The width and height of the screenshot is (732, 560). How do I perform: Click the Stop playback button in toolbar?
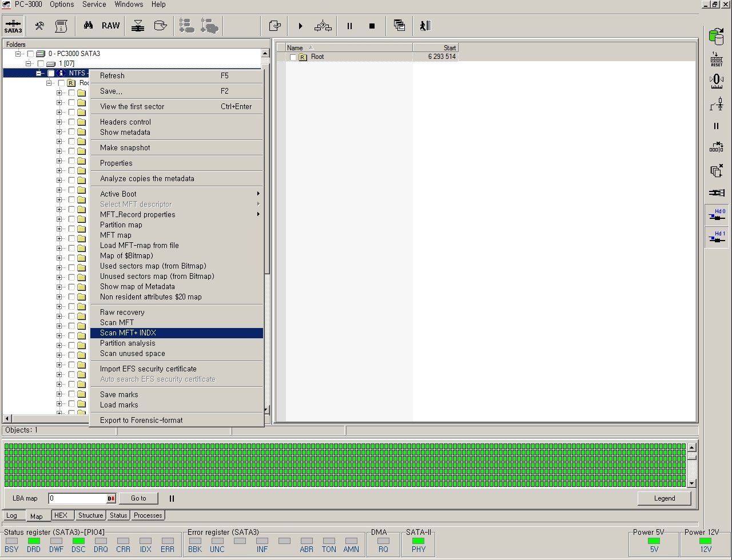(x=372, y=26)
